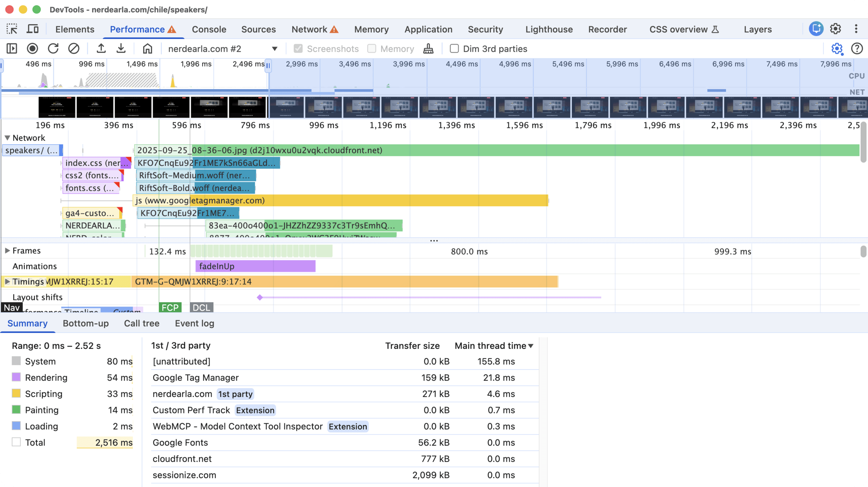The height and width of the screenshot is (487, 868).
Task: Toggle the Screenshots checkbox
Action: pyautogui.click(x=298, y=49)
